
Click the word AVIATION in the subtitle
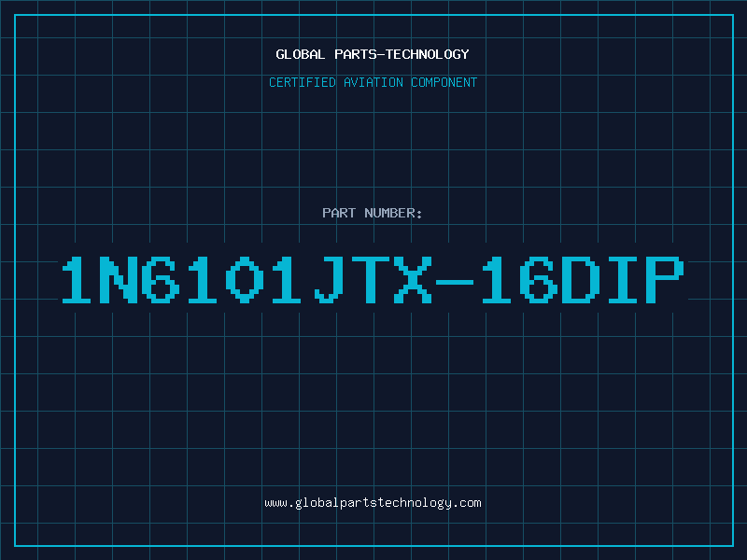(x=373, y=82)
